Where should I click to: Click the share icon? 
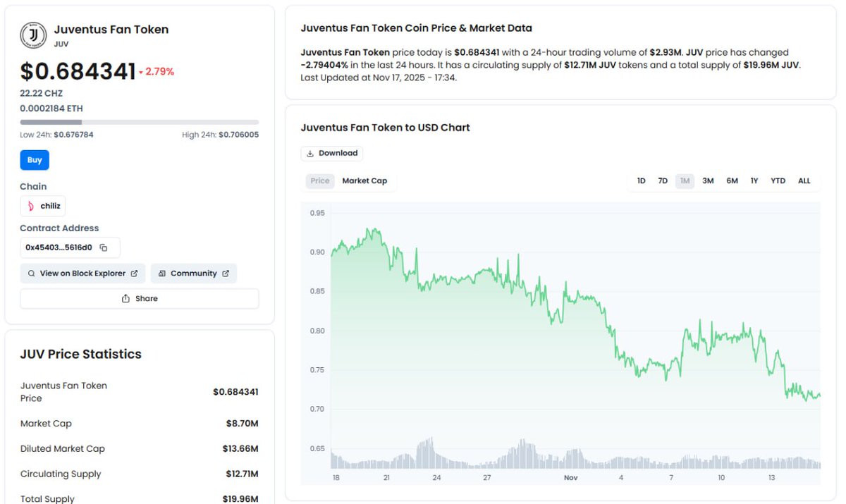point(125,299)
